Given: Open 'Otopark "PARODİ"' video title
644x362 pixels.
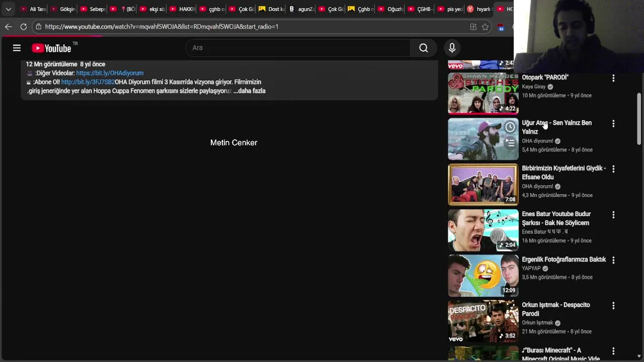Looking at the screenshot, I should 545,77.
